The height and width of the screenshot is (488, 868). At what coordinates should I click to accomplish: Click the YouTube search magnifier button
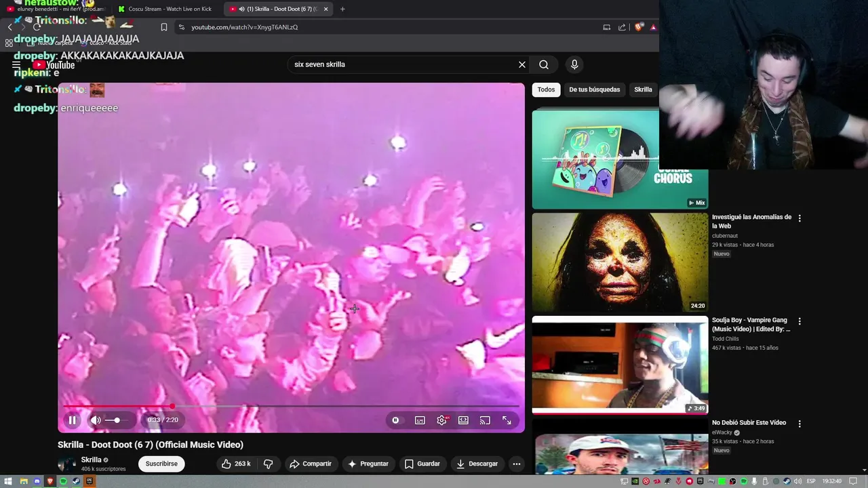coord(544,64)
